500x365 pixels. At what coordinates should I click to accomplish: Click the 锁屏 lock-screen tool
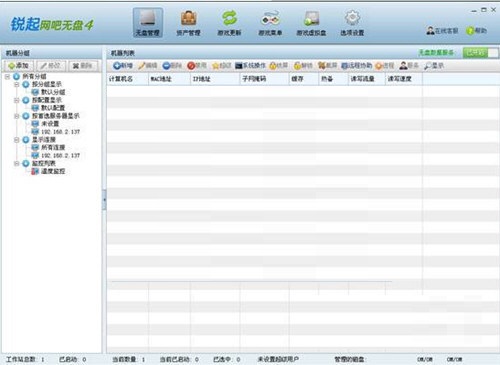coord(279,66)
